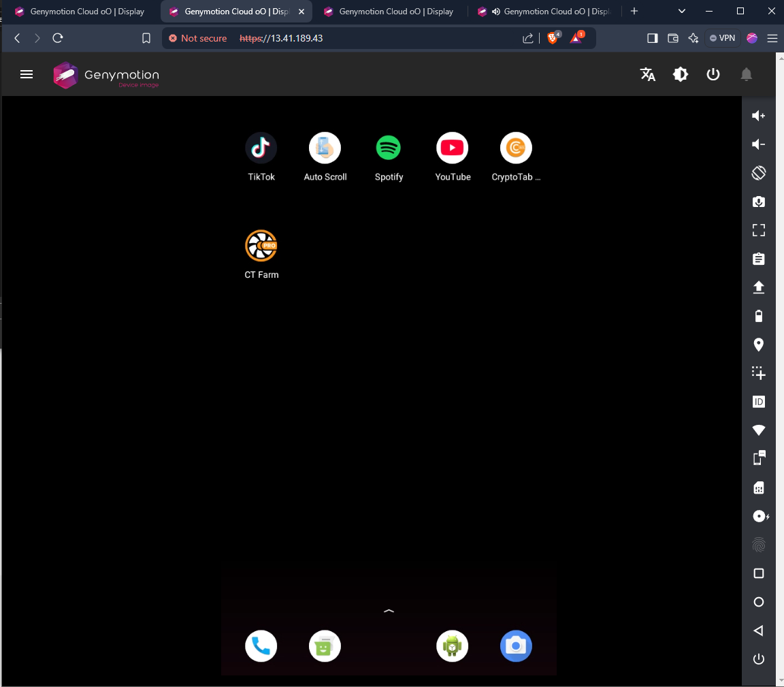Click the share page icon

(527, 38)
